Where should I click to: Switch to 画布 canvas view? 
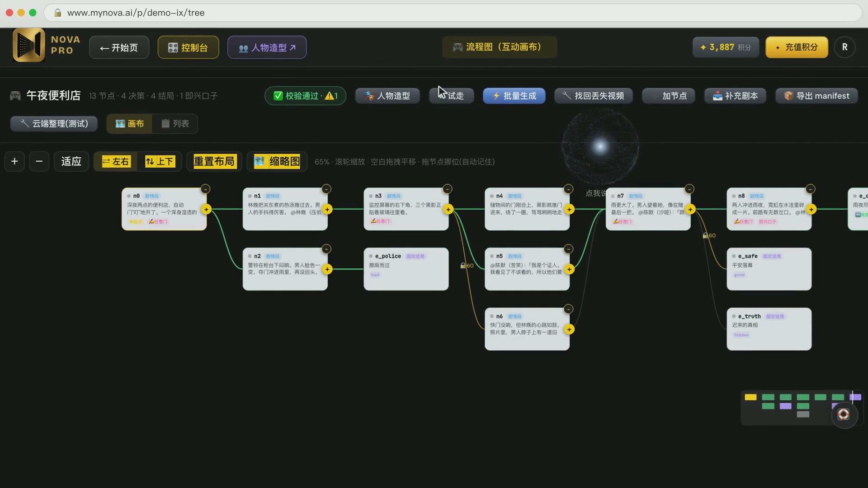coord(130,123)
